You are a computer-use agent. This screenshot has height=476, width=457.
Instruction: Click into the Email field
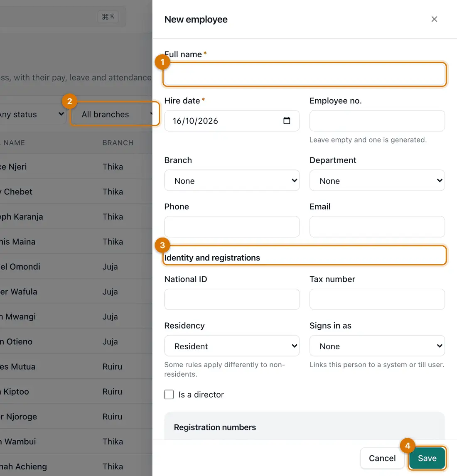(377, 226)
